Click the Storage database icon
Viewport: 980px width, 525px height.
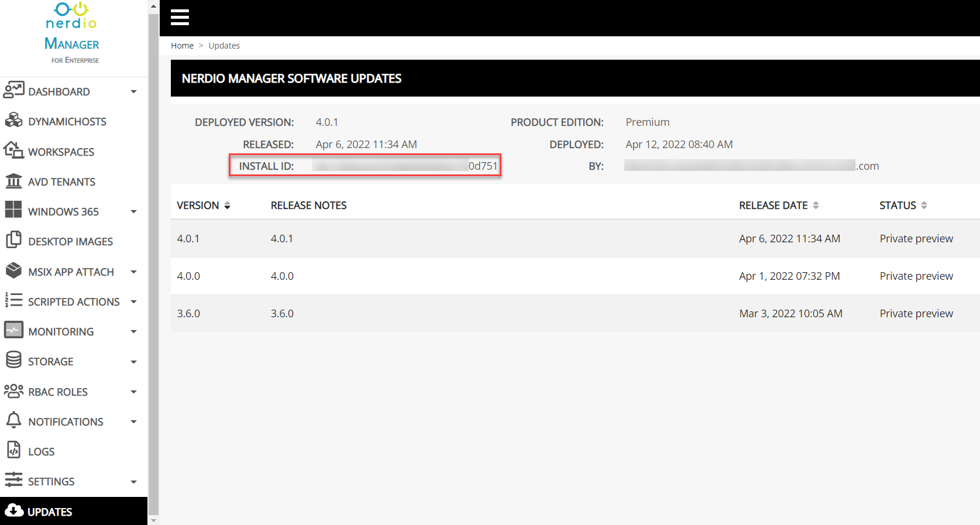pos(13,360)
